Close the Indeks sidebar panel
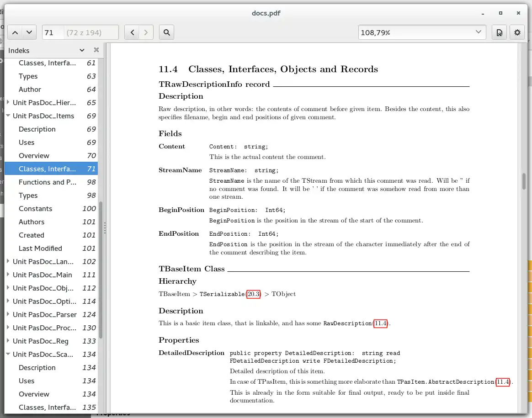 pyautogui.click(x=96, y=50)
